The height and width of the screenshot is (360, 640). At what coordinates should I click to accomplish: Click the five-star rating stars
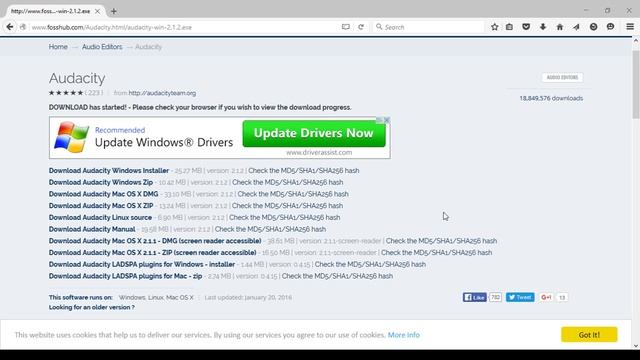click(66, 93)
